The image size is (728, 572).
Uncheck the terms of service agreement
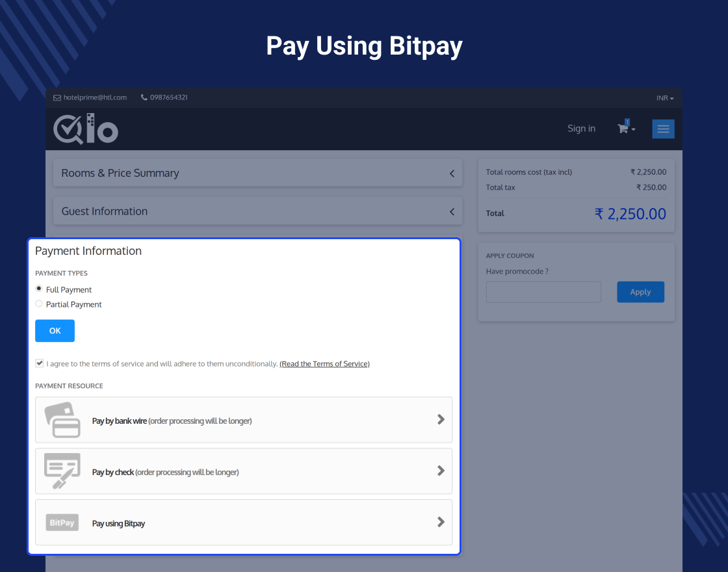(39, 363)
